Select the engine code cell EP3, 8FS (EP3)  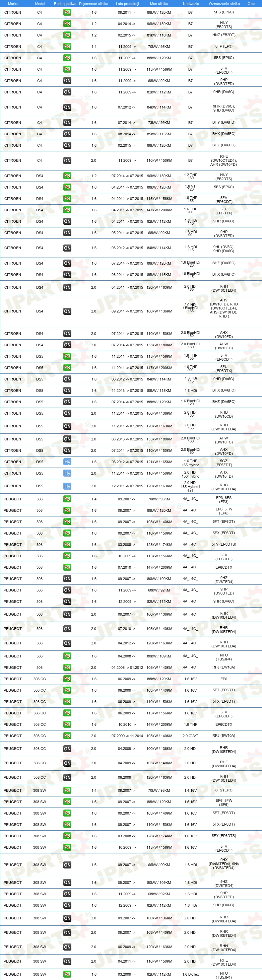(x=224, y=500)
